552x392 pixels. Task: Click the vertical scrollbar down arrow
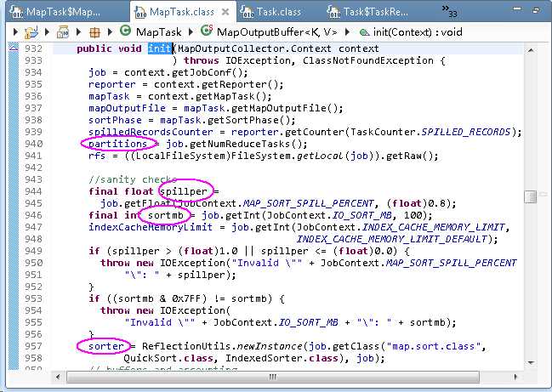tap(531, 362)
